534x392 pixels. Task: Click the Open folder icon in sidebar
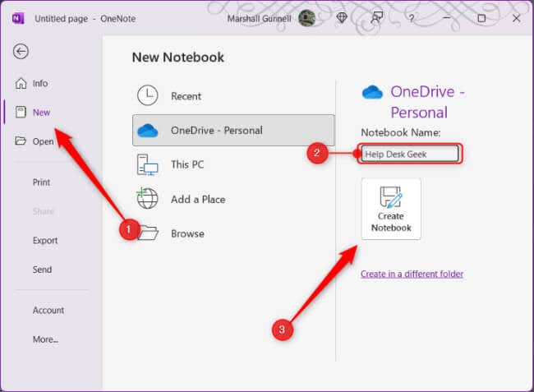pyautogui.click(x=21, y=141)
